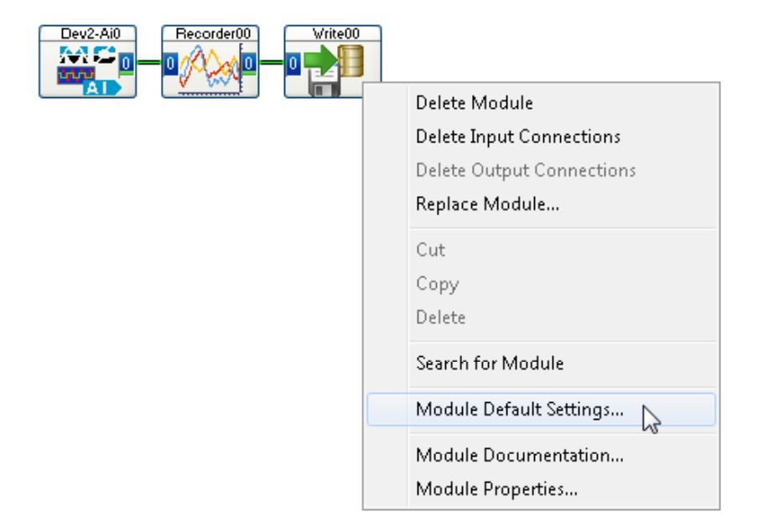
Task: Choose Delete Input Connections menu entry
Action: [x=517, y=137]
